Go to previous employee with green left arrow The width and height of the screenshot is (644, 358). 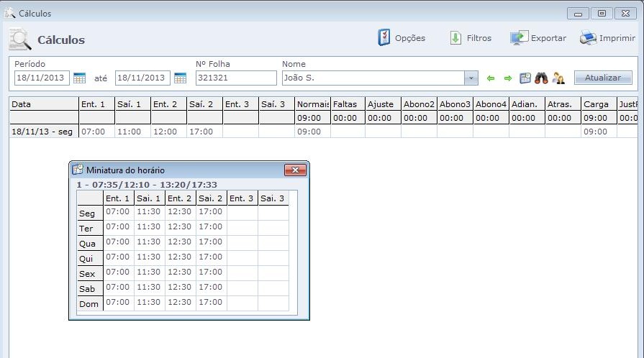[x=491, y=78]
